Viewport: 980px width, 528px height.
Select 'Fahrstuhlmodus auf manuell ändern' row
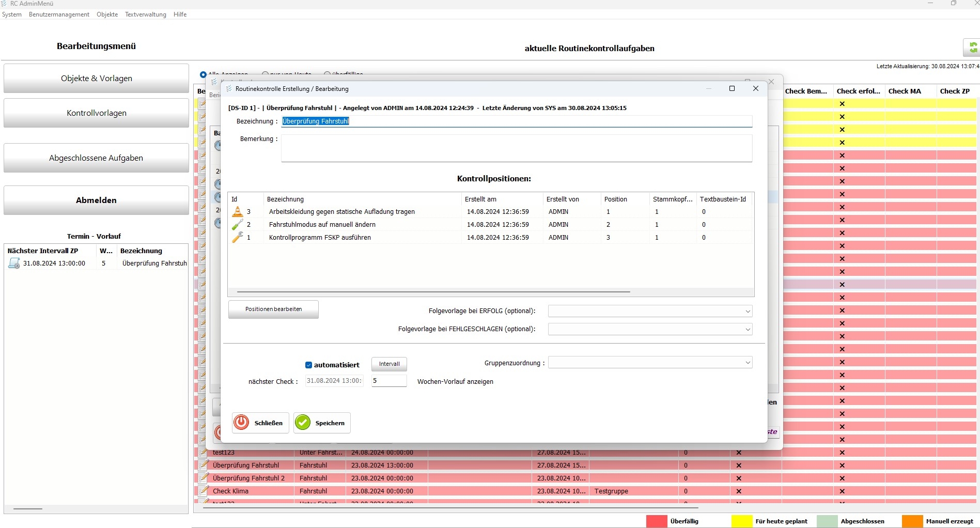click(x=490, y=225)
